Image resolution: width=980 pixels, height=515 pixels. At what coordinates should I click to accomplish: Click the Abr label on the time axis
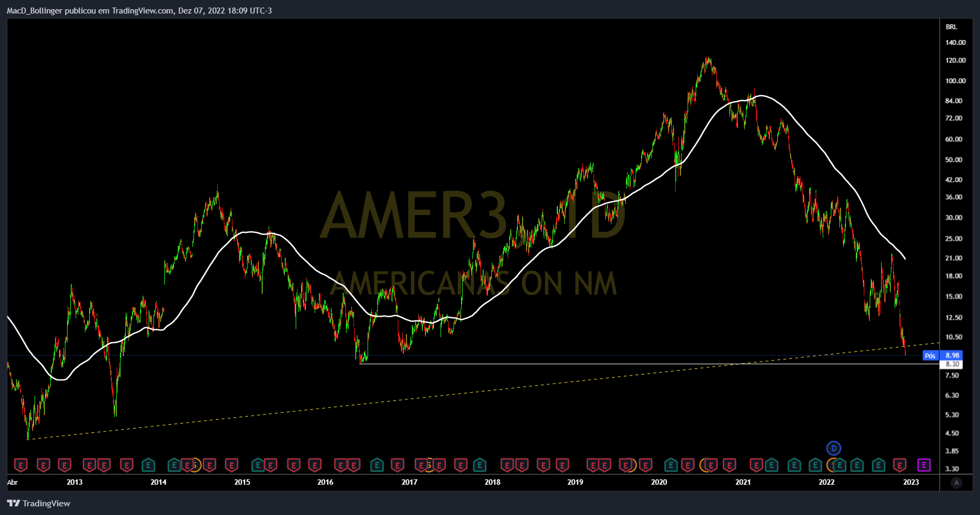click(12, 482)
